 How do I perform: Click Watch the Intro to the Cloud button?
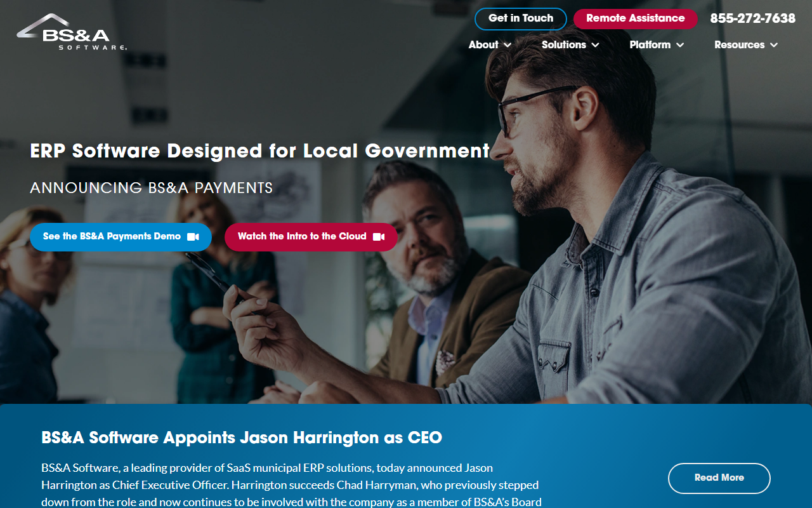[311, 237]
